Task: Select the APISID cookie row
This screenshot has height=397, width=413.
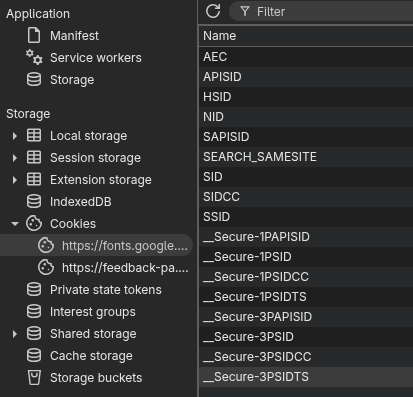Action: pyautogui.click(x=306, y=77)
